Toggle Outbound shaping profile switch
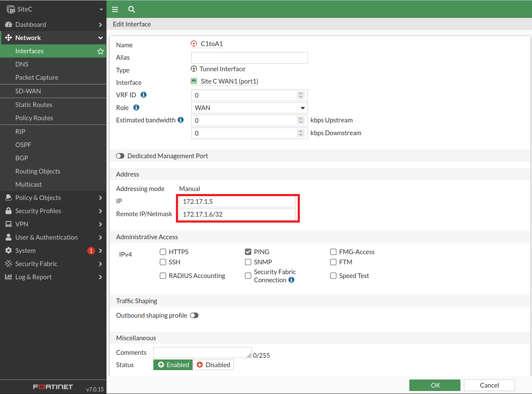 (194, 316)
